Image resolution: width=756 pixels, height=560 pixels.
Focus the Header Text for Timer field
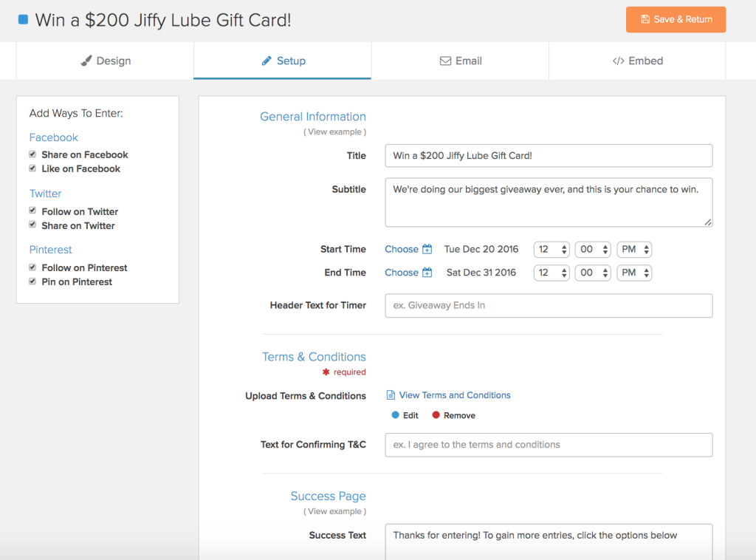[x=549, y=305]
